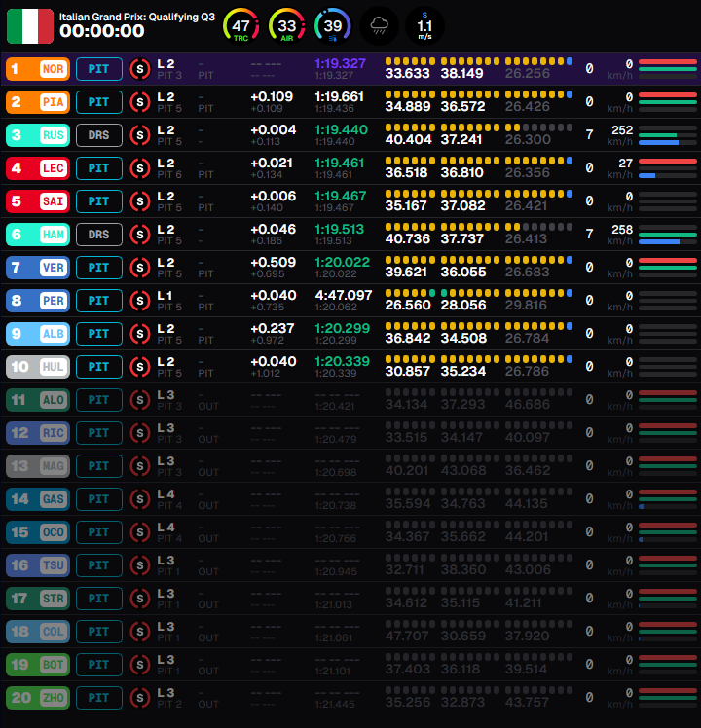This screenshot has height=728, width=701.
Task: Click GAS's lap count L 4
Action: click(166, 494)
